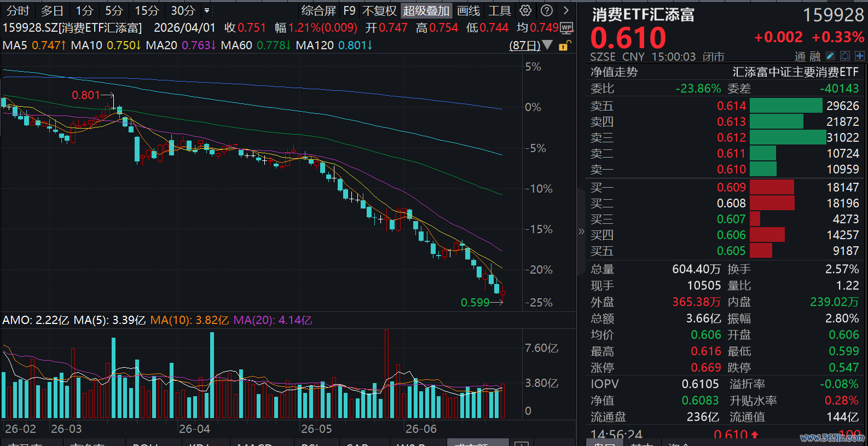Click the 内盘 239.02万 value
The width and height of the screenshot is (868, 446).
click(x=835, y=302)
